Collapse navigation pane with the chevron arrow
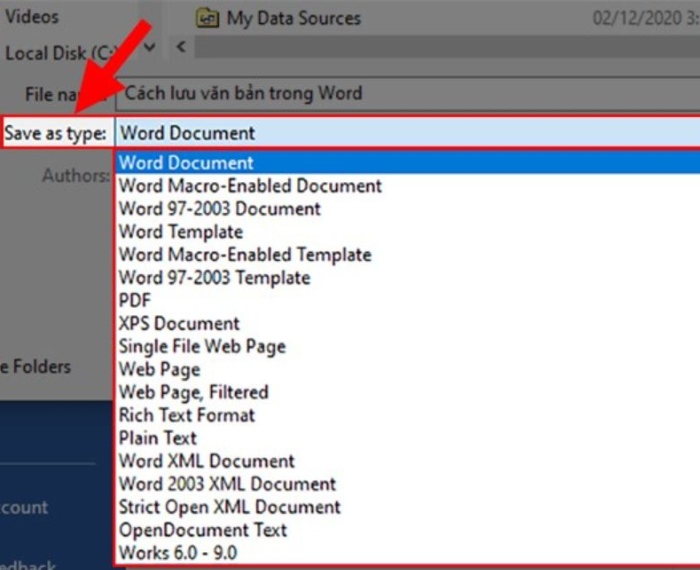 (150, 46)
